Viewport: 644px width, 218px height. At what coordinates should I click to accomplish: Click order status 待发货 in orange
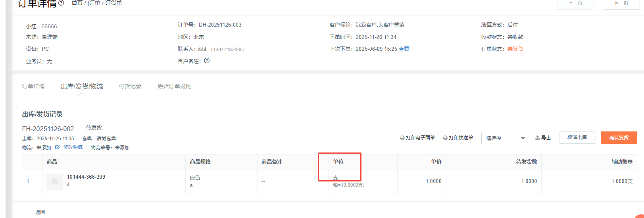pos(515,49)
